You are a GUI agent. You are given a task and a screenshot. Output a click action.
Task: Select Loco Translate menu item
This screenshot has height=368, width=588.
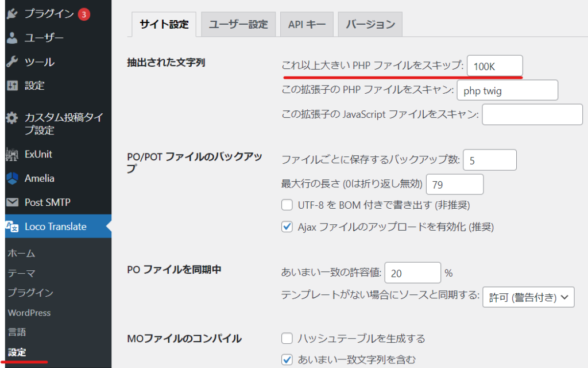(56, 227)
